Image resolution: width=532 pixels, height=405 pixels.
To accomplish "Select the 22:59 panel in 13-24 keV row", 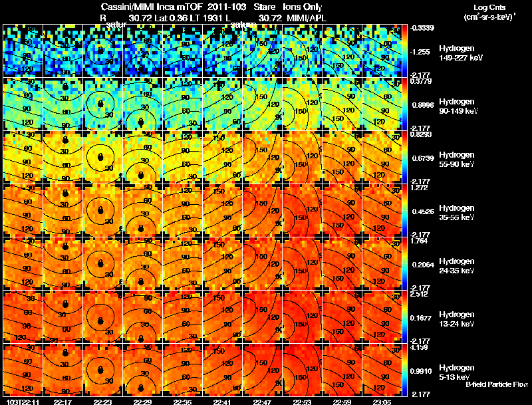I will 342,317.
